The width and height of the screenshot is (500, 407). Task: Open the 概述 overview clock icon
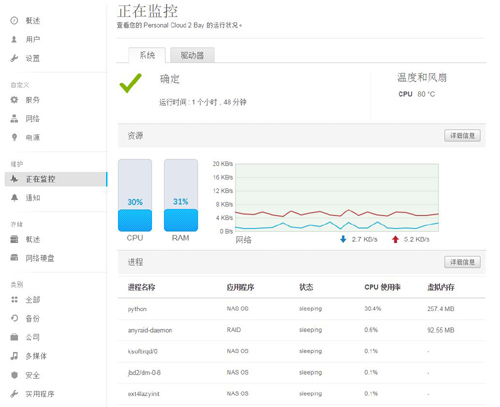click(14, 21)
